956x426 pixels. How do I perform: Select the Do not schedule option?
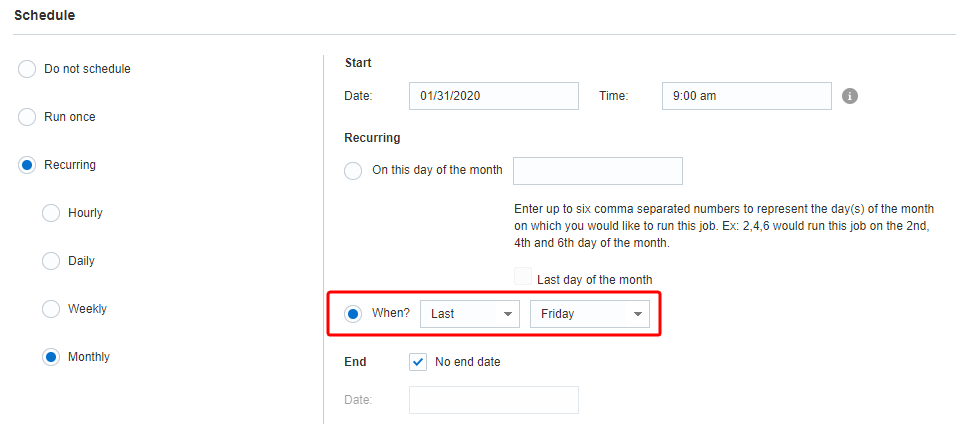click(27, 69)
